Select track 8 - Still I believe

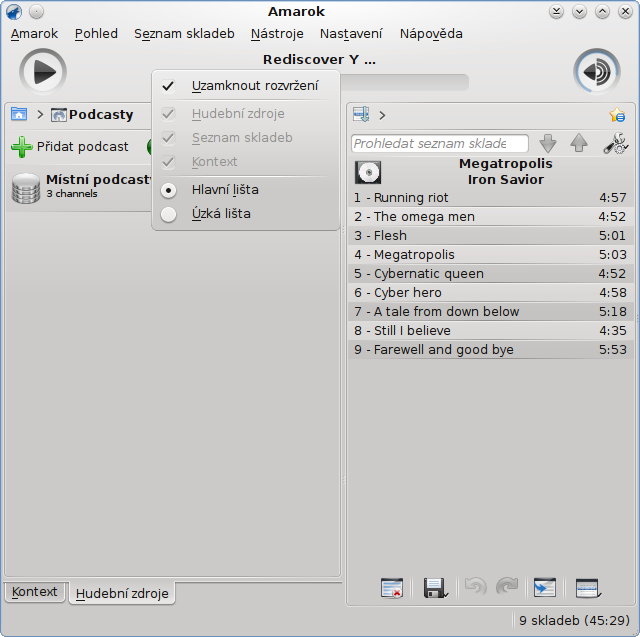490,331
